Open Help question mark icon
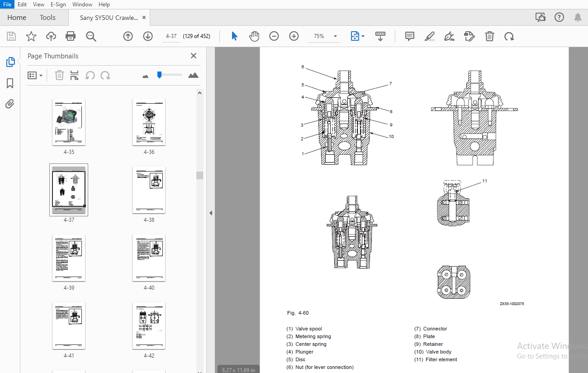The height and width of the screenshot is (373, 588). tap(559, 17)
